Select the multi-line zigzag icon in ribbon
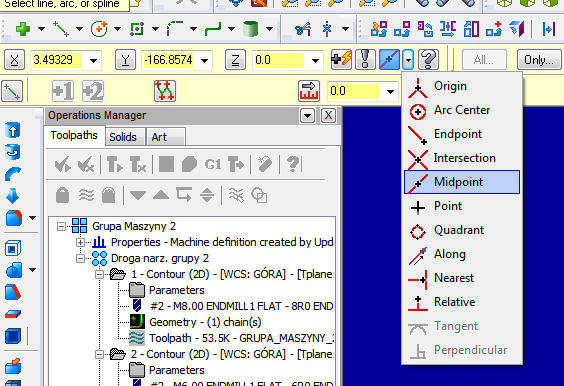564x386 pixels. tap(165, 91)
